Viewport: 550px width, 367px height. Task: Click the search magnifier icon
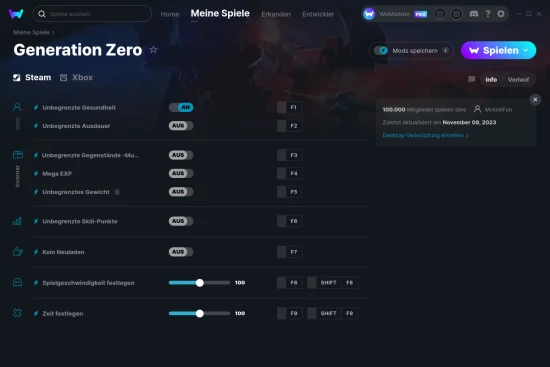tap(42, 14)
